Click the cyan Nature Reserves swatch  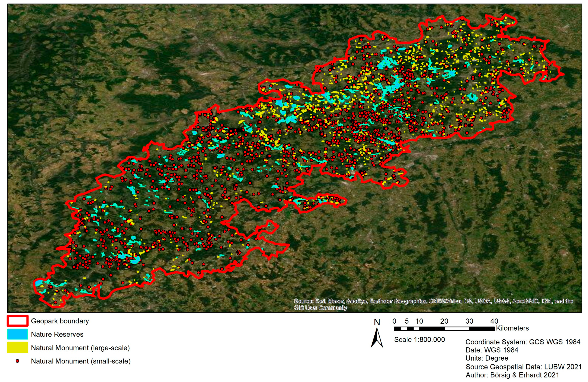(17, 334)
